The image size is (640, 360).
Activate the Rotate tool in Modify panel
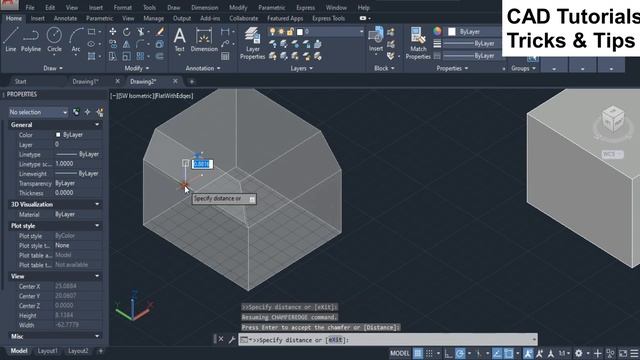click(127, 31)
